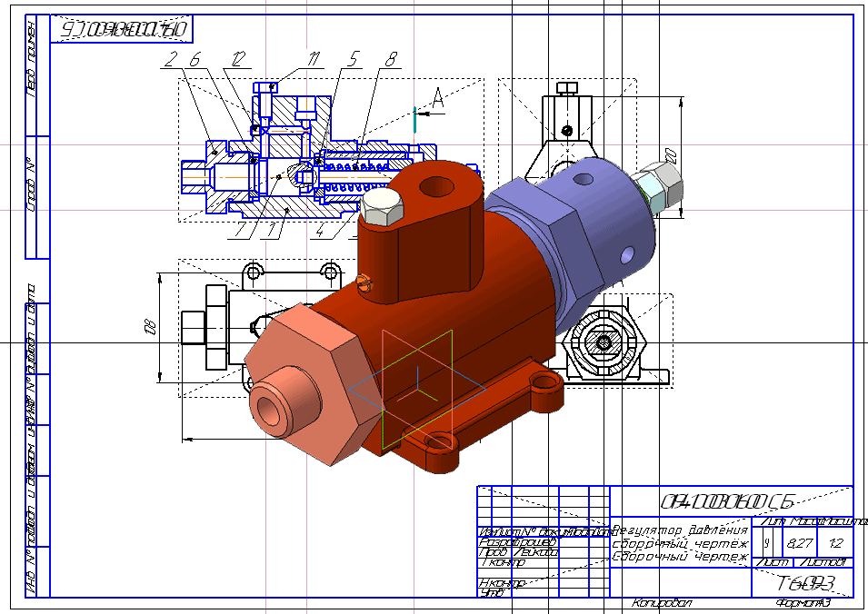868x614 pixels.
Task: Click the title 'Регулятор давления'
Action: 681,530
